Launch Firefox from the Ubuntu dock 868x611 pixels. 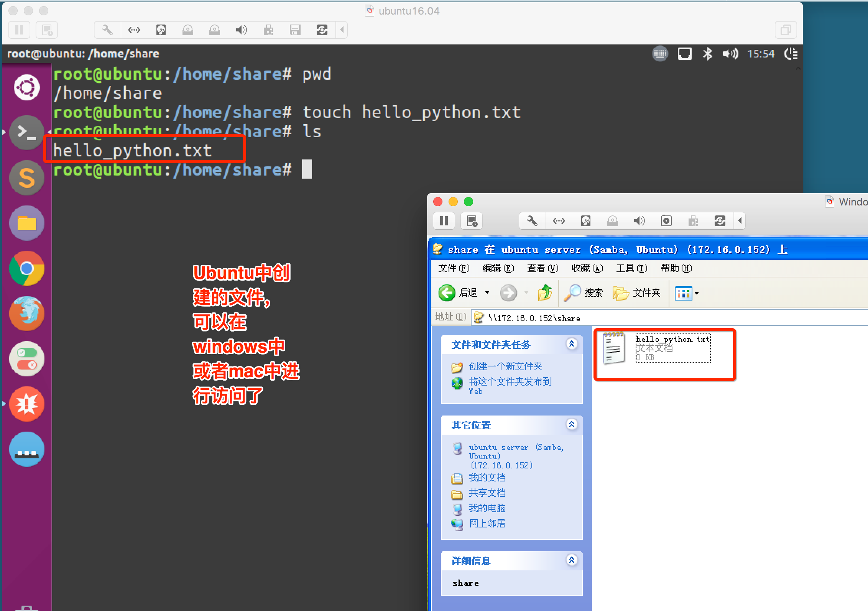26,314
